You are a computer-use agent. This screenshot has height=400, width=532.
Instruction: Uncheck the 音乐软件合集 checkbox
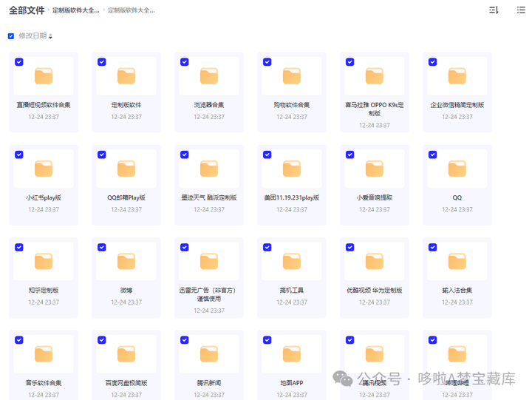[x=19, y=340]
